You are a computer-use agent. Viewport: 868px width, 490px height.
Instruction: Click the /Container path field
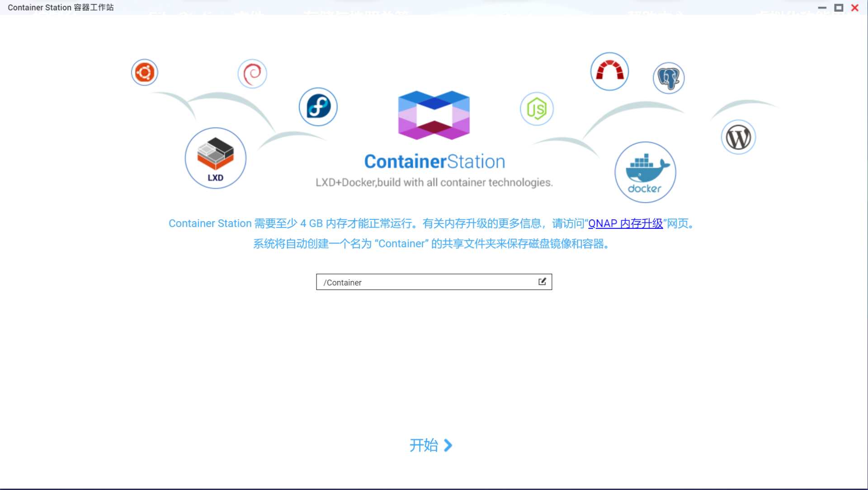(x=434, y=282)
